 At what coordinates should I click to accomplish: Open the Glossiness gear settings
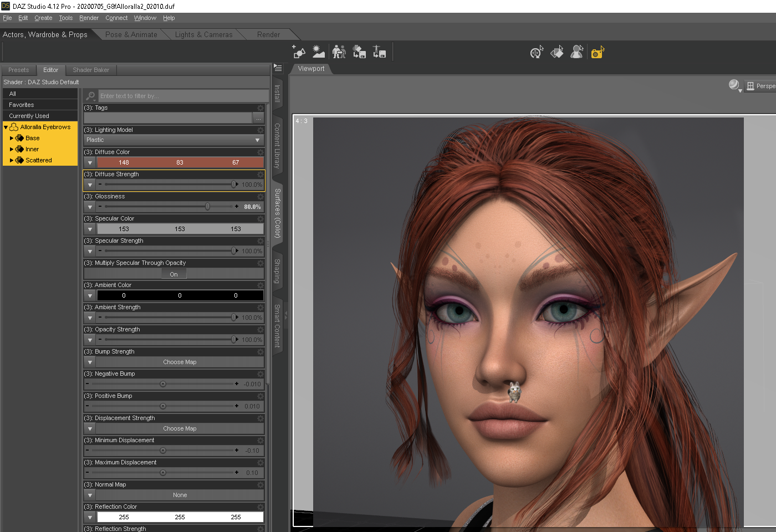260,196
